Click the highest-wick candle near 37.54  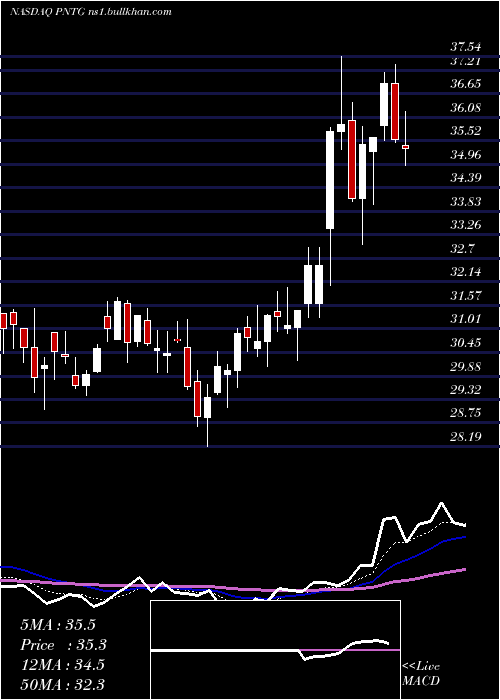pyautogui.click(x=341, y=128)
